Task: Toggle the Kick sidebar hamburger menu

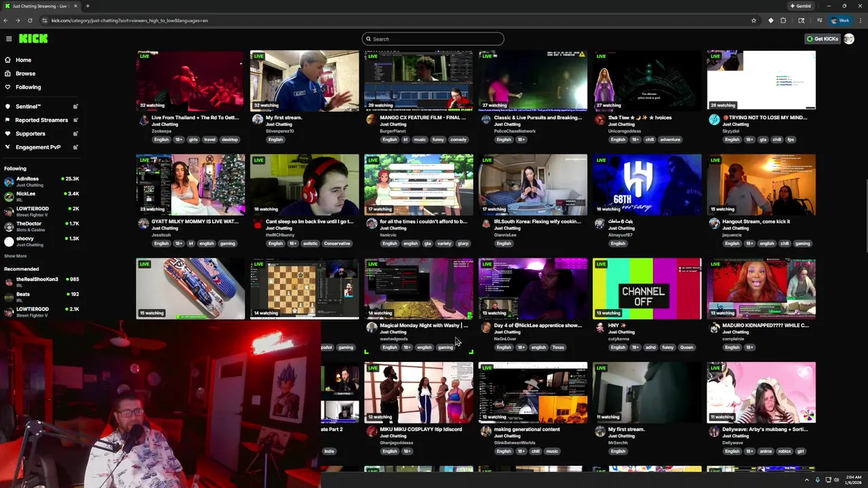Action: (x=8, y=39)
